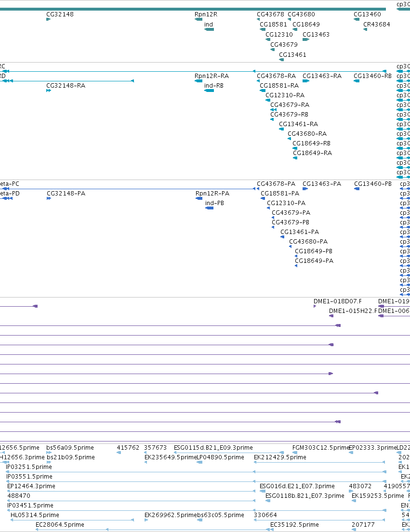This screenshot has width=410, height=532.
Task: Select EST bs56a09.5prime
Action: pyautogui.click(x=70, y=448)
